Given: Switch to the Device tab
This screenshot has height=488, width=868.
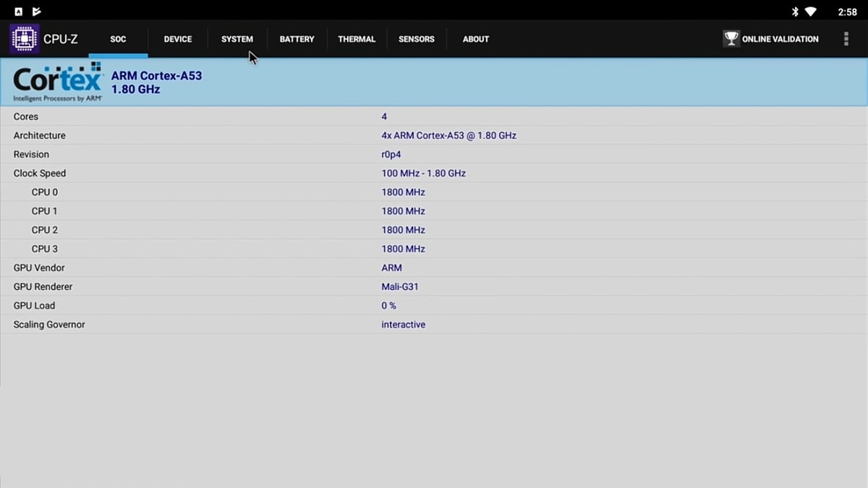Looking at the screenshot, I should point(178,39).
